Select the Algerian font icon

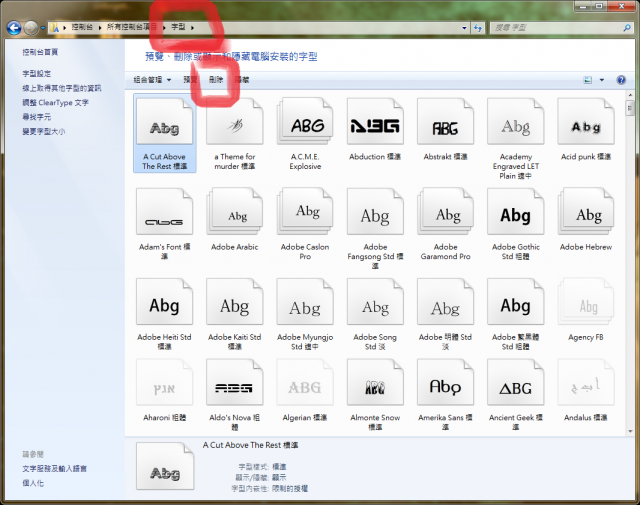pos(305,382)
